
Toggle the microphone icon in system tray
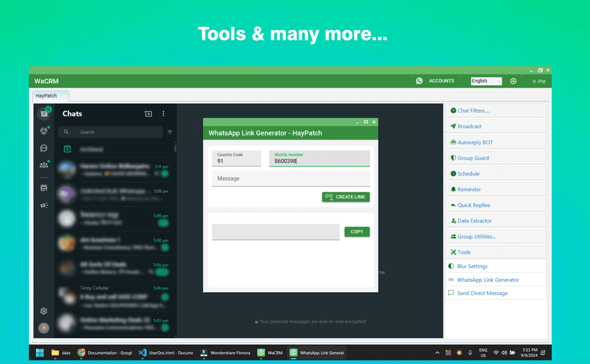point(470,352)
